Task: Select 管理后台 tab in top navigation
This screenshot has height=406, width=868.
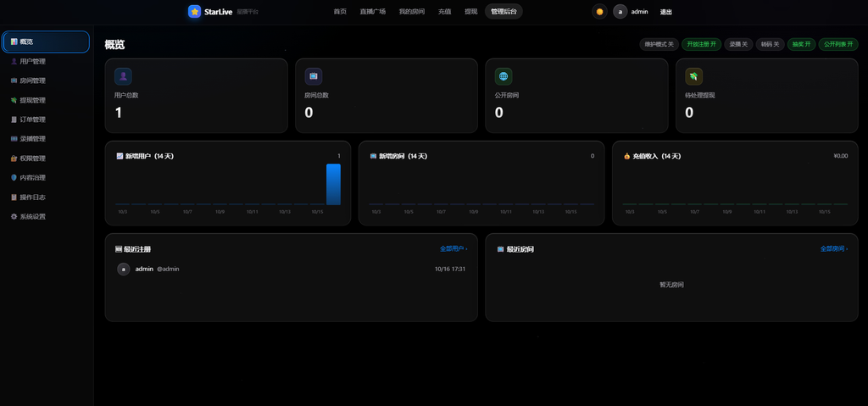Action: pos(504,12)
